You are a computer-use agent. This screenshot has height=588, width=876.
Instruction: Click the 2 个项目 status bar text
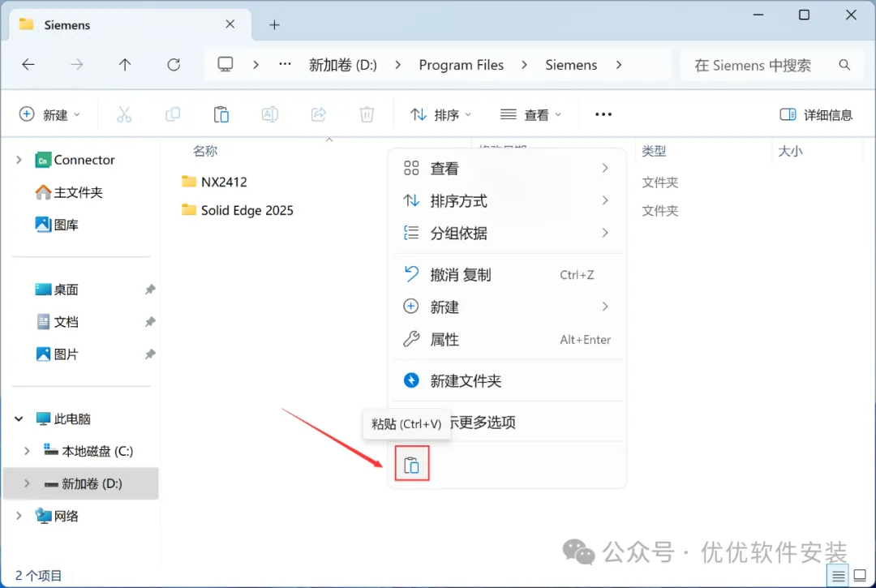pos(39,576)
